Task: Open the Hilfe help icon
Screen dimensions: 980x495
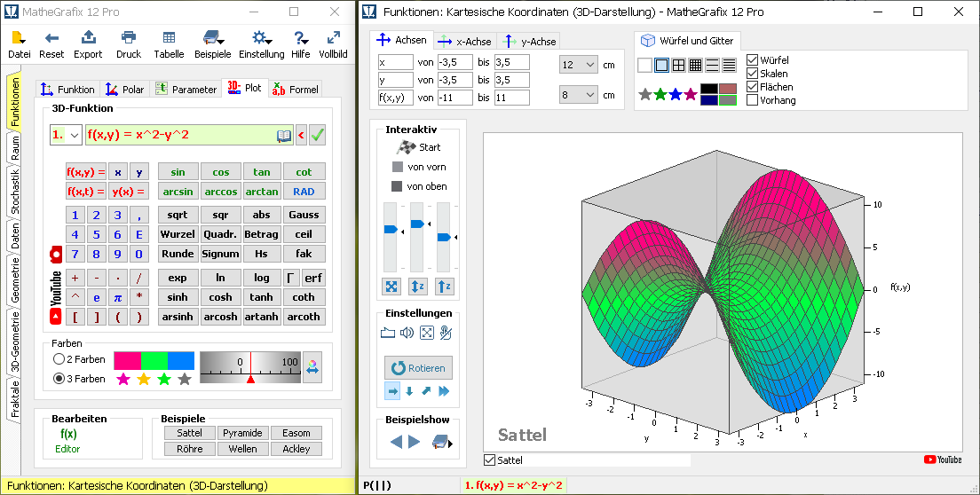Action: point(301,37)
